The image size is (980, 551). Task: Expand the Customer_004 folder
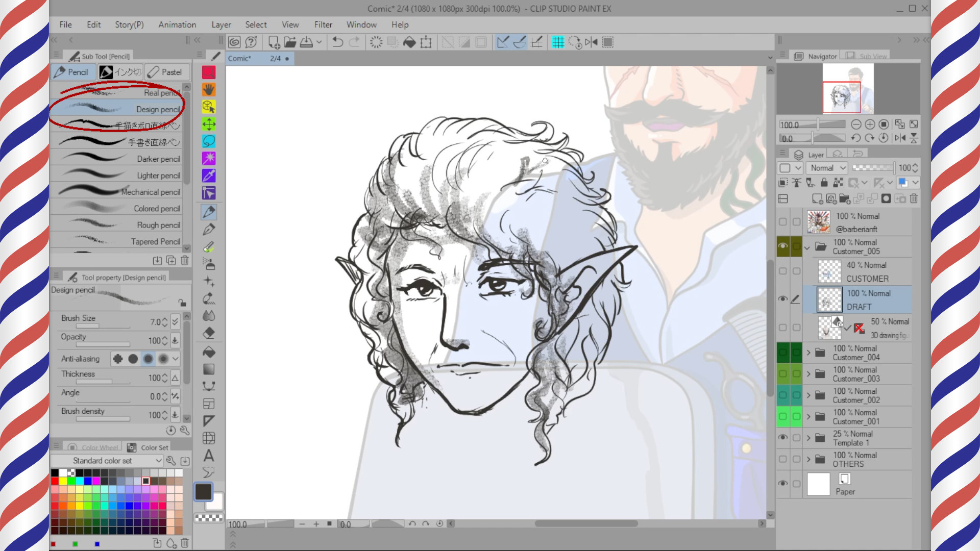coord(808,353)
